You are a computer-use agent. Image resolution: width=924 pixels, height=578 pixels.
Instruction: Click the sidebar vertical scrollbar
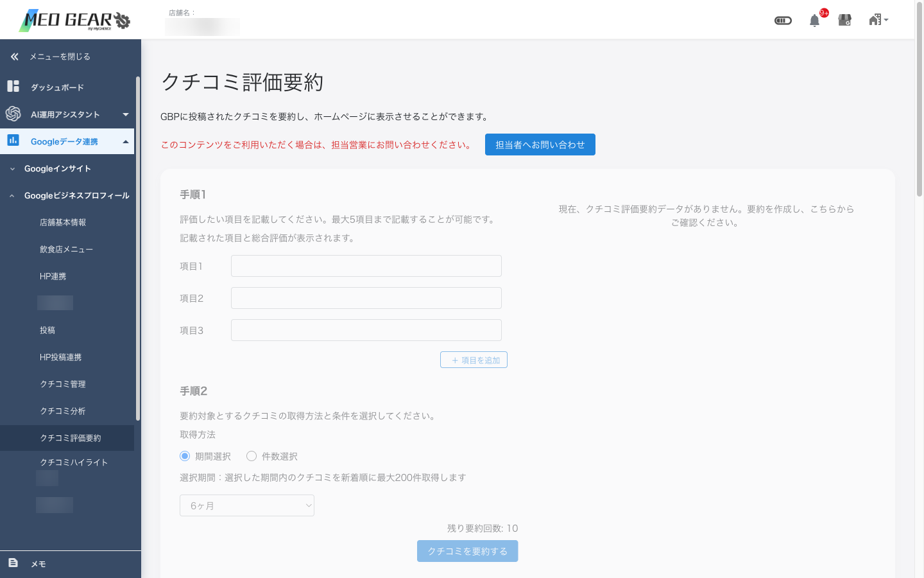[137, 249]
